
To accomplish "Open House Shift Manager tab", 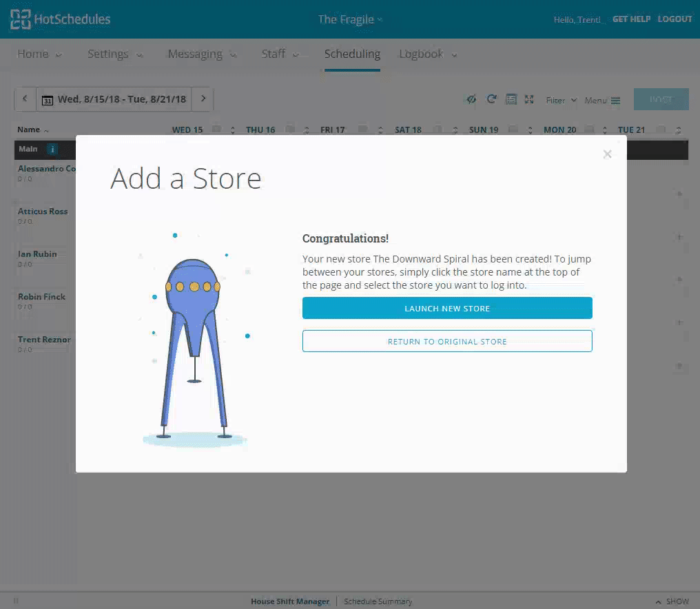I will 290,601.
